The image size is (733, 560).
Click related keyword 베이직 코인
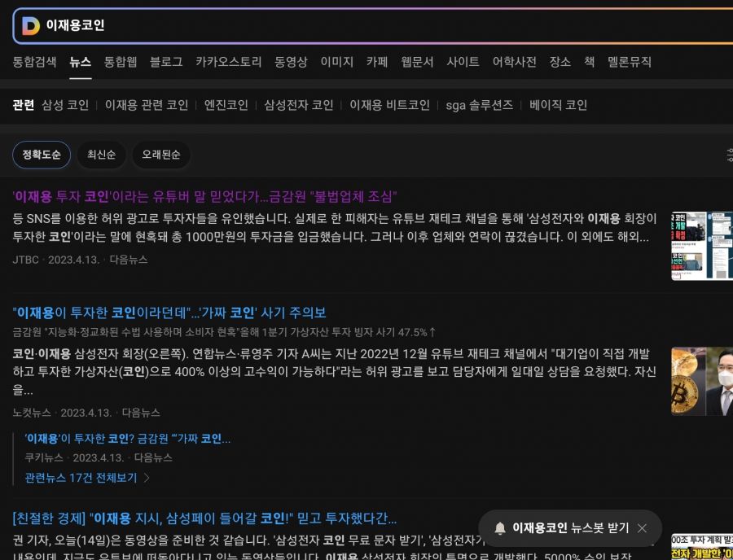(558, 105)
